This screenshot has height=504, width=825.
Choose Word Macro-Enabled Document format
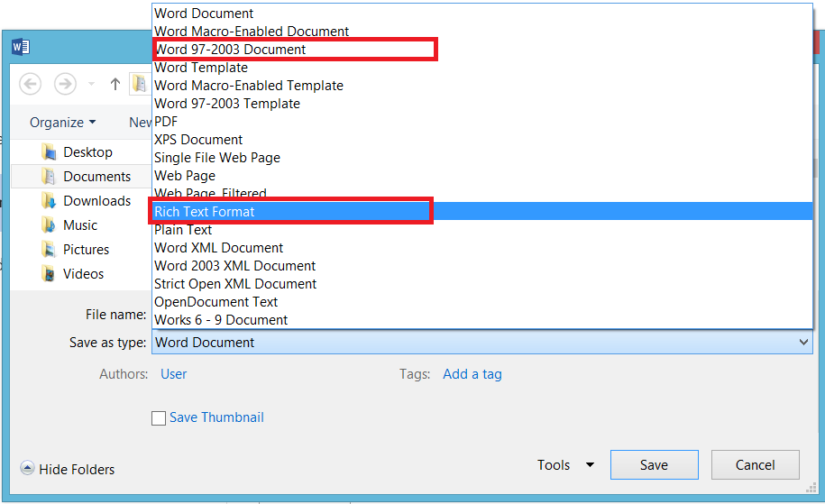click(x=482, y=31)
